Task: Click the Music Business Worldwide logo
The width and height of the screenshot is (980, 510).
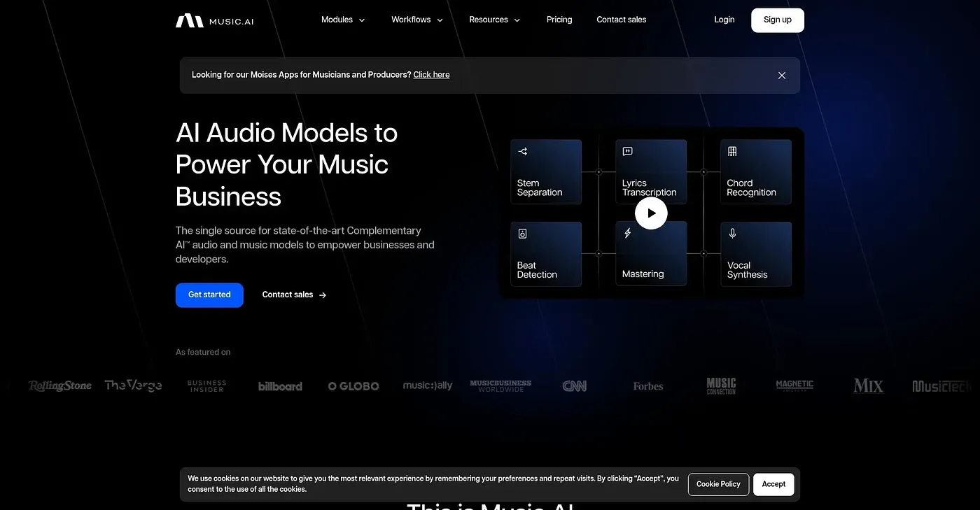Action: 500,385
